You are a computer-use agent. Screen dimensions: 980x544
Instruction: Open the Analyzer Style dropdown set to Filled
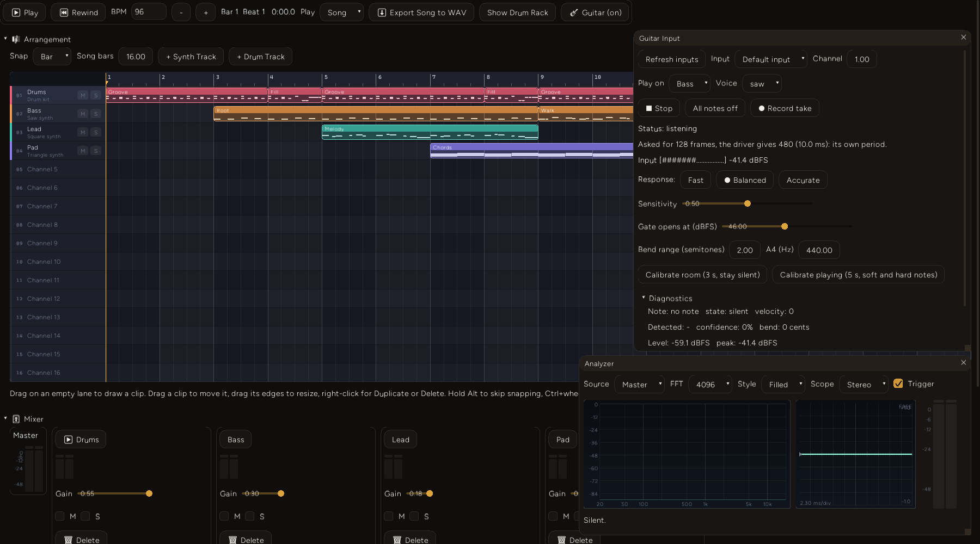pos(783,384)
